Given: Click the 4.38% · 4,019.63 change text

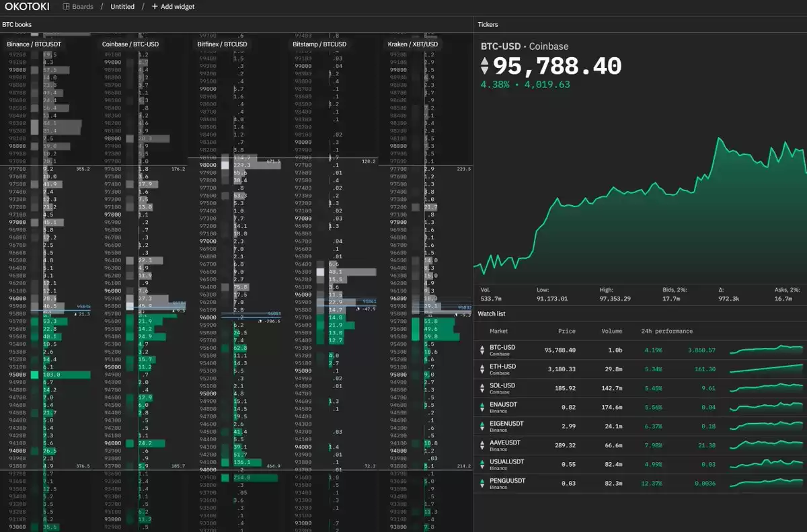Looking at the screenshot, I should click(525, 85).
